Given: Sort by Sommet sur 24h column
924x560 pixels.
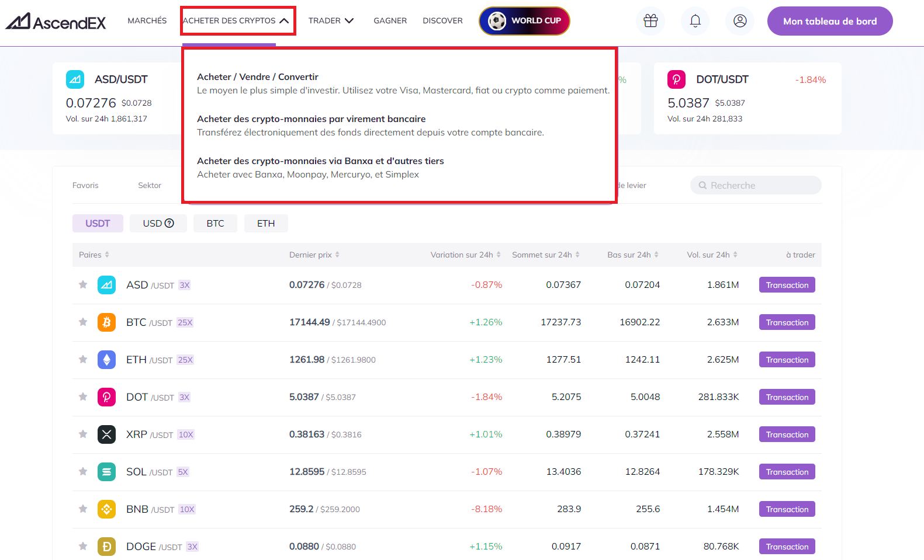Looking at the screenshot, I should tap(546, 255).
